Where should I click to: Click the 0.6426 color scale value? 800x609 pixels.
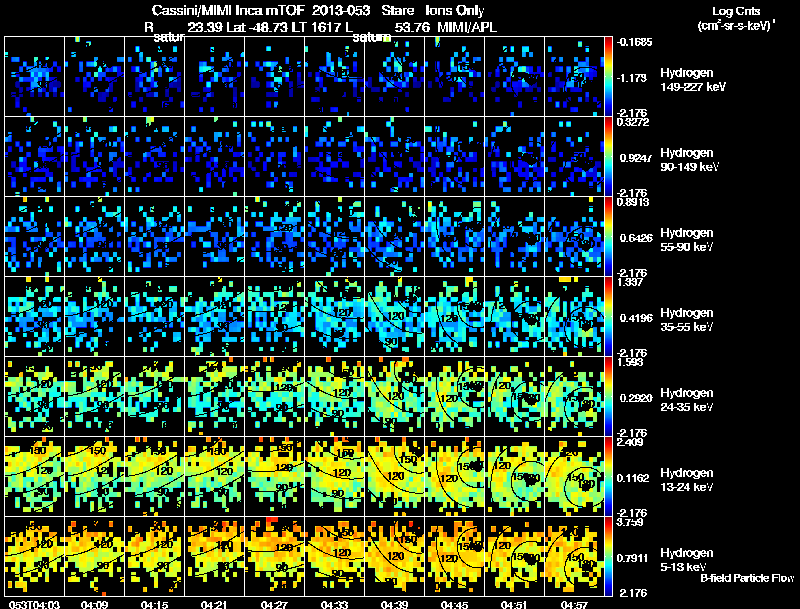click(636, 238)
